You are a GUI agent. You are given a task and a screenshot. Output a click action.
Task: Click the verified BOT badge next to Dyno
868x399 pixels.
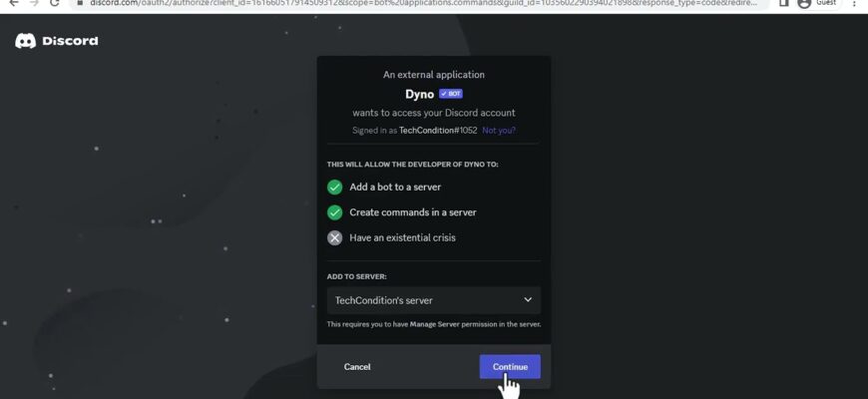[451, 94]
